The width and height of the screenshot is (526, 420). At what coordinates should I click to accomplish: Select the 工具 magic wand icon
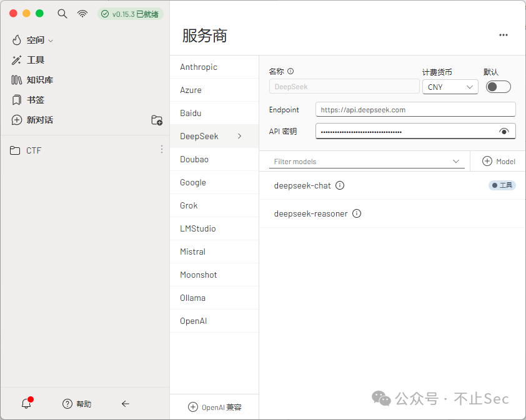point(17,60)
